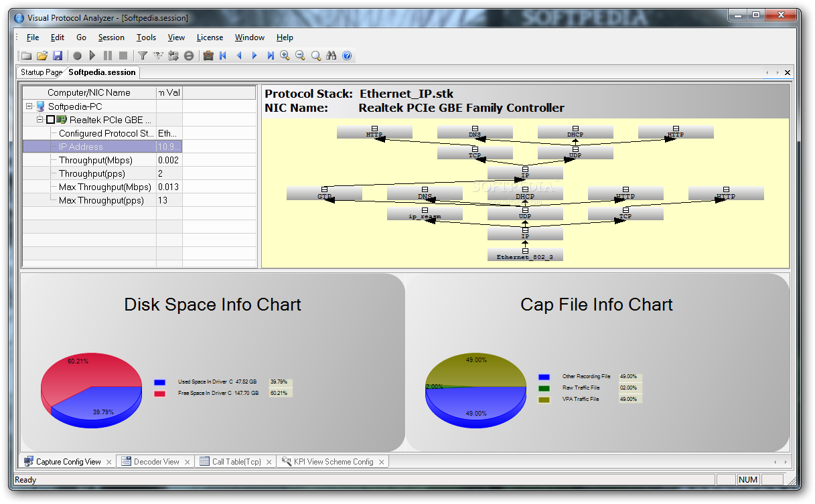Open a file with the folder icon
The image size is (815, 504).
pos(42,56)
